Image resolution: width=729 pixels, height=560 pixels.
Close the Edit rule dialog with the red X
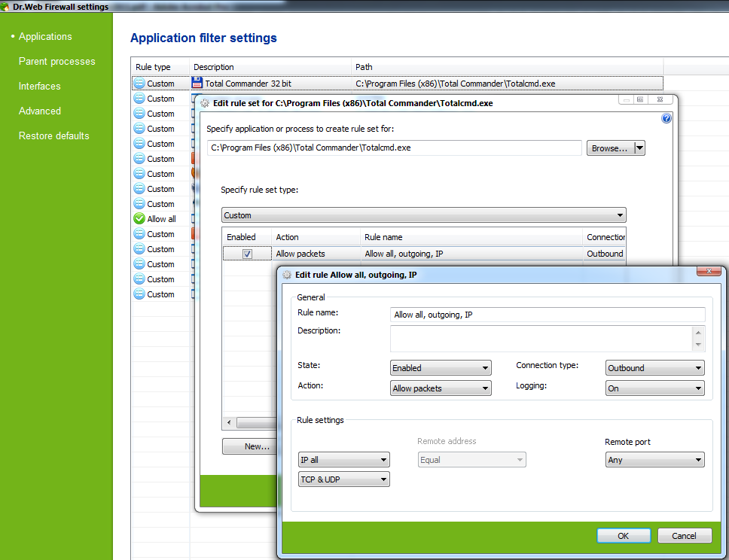pyautogui.click(x=709, y=271)
